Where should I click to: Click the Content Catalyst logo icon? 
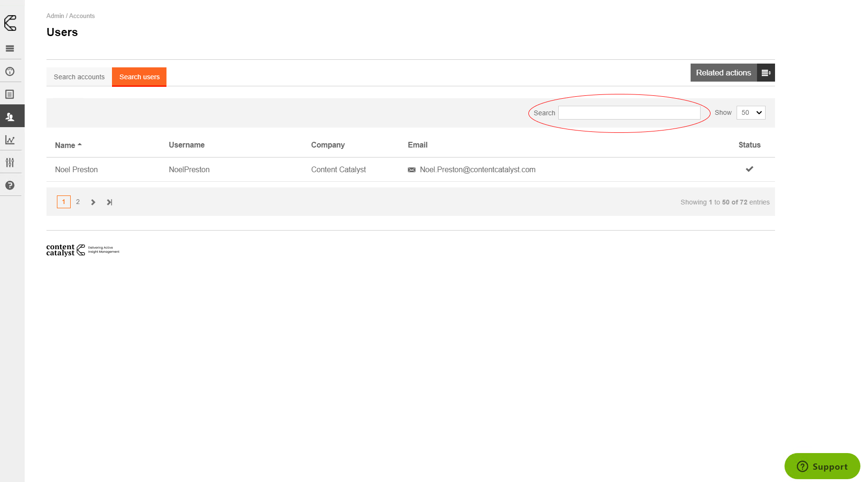click(10, 23)
